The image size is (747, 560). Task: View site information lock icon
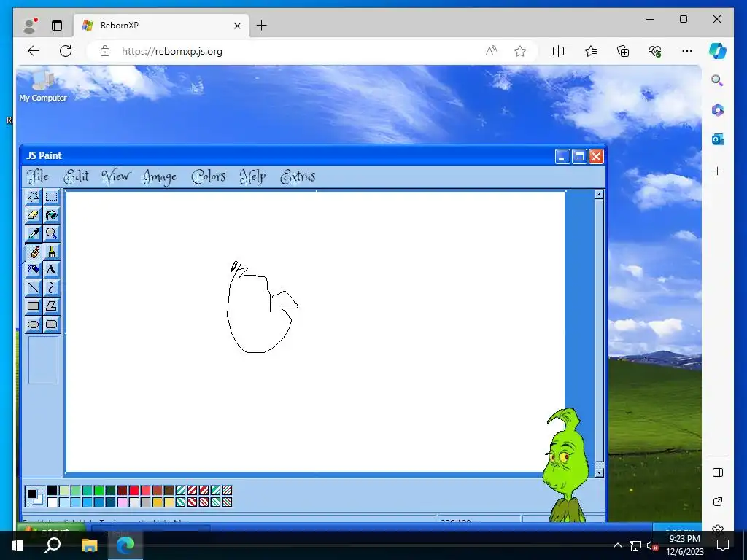(105, 51)
